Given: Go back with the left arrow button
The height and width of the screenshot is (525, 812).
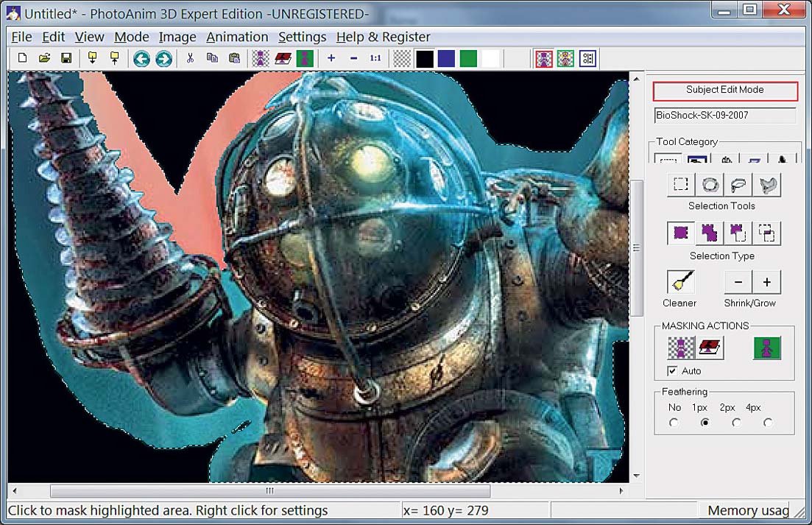Looking at the screenshot, I should [141, 58].
